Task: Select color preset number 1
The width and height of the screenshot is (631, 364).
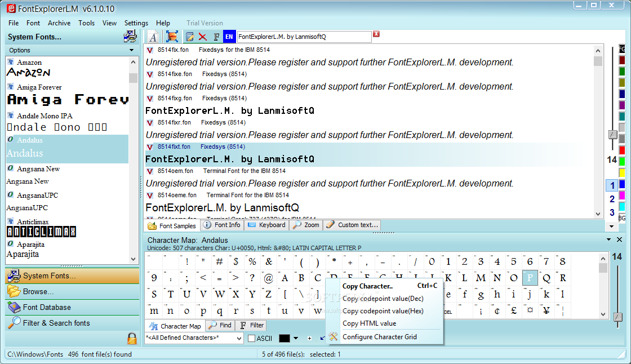Action: pyautogui.click(x=612, y=185)
